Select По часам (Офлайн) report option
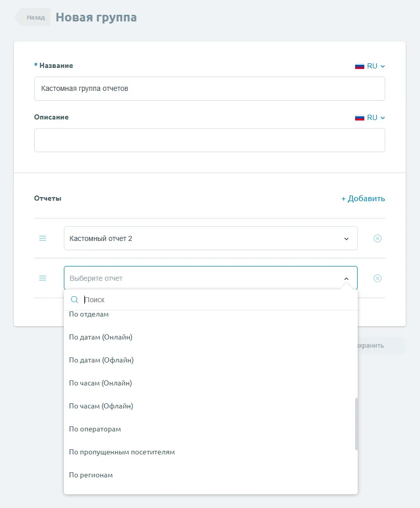This screenshot has height=508, width=420. [x=101, y=406]
